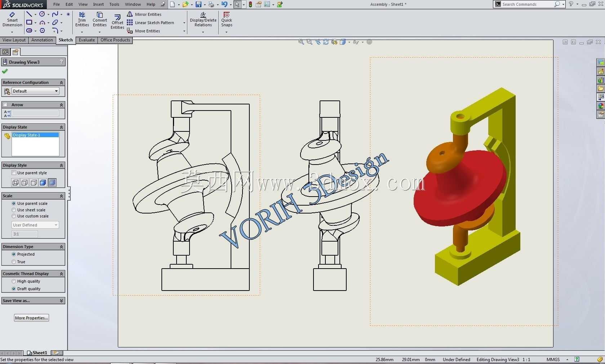
Task: Open the User Defined scale dropdown
Action: pyautogui.click(x=35, y=225)
